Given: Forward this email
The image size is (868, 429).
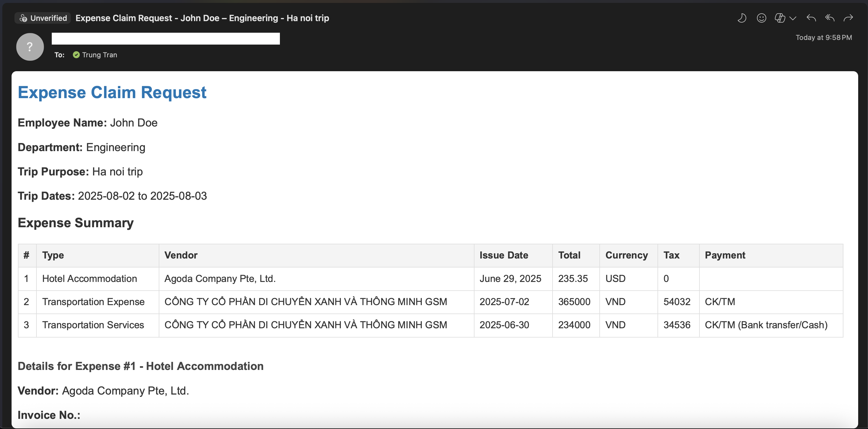Looking at the screenshot, I should (848, 18).
